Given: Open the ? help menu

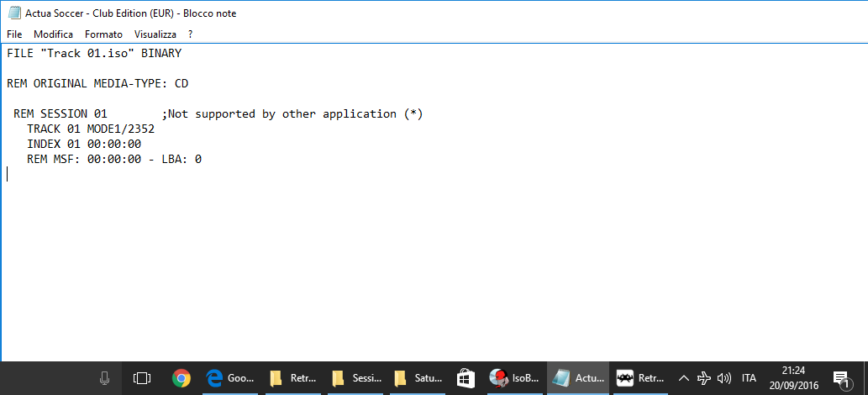Looking at the screenshot, I should coord(191,34).
